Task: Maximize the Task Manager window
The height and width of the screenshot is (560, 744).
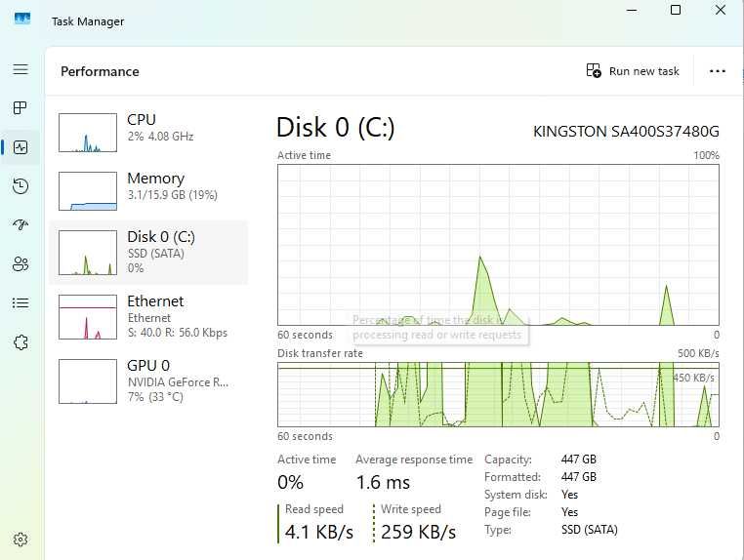Action: click(676, 10)
